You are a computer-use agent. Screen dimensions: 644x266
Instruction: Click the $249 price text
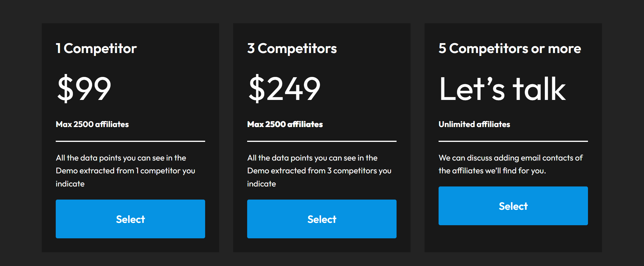click(285, 88)
